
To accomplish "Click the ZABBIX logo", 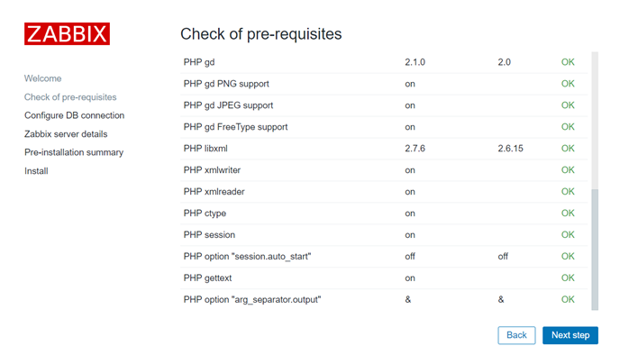I will pyautogui.click(x=67, y=34).
